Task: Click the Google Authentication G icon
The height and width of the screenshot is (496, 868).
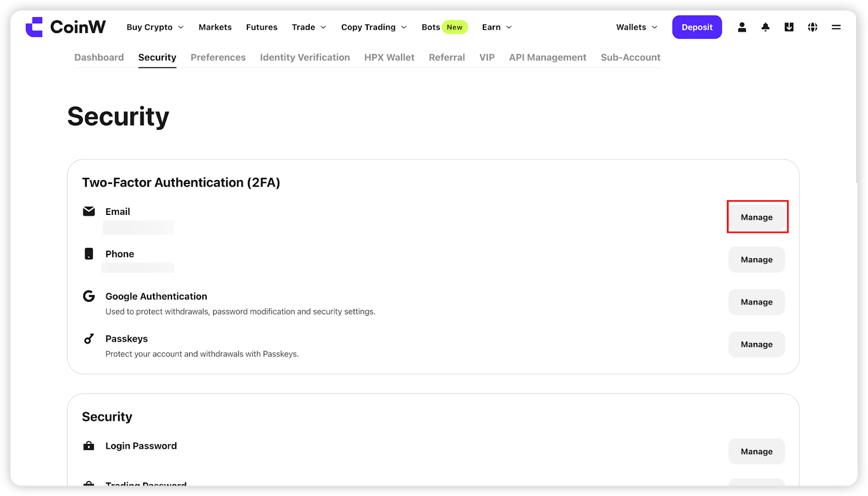Action: pyautogui.click(x=89, y=296)
